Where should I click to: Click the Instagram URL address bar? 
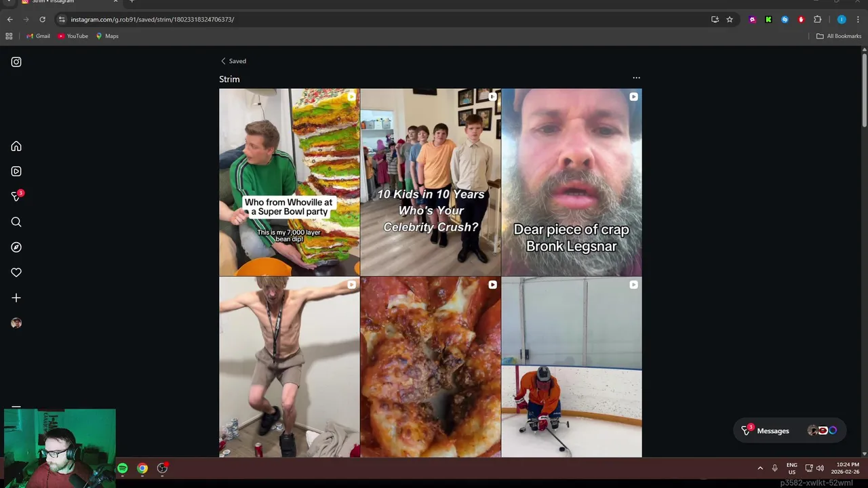tap(380, 20)
